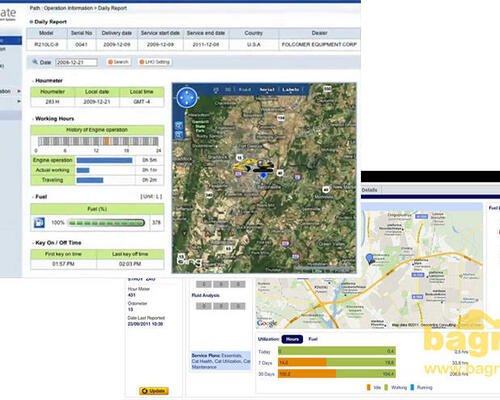Click the fuel pump icon
500x400 pixels.
pos(39,222)
